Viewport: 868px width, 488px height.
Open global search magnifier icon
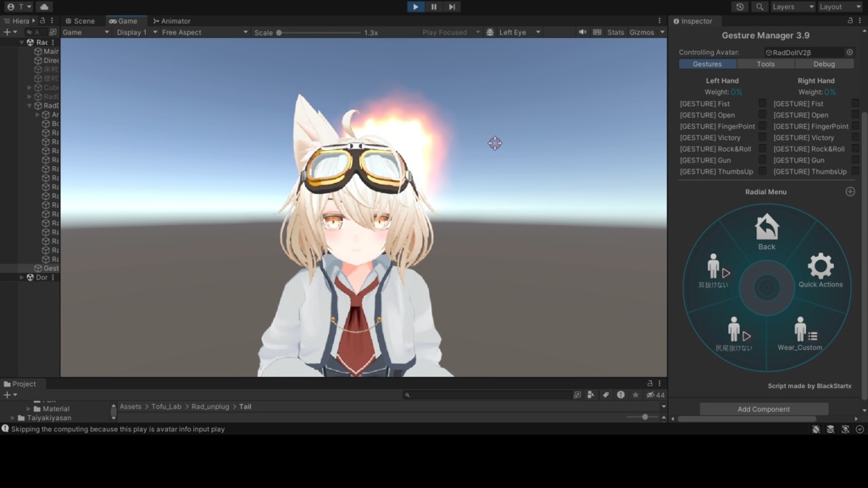point(759,7)
